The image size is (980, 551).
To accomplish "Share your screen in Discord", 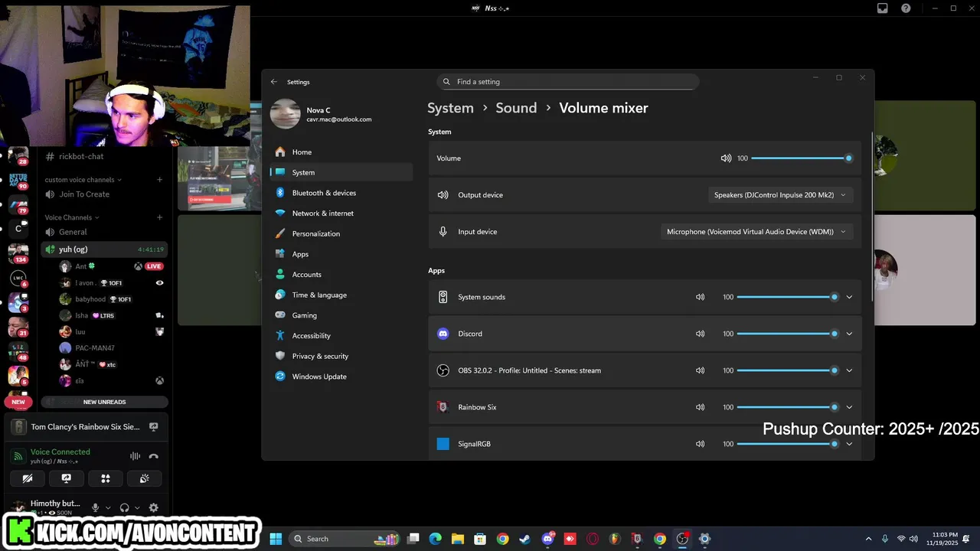I will click(67, 479).
